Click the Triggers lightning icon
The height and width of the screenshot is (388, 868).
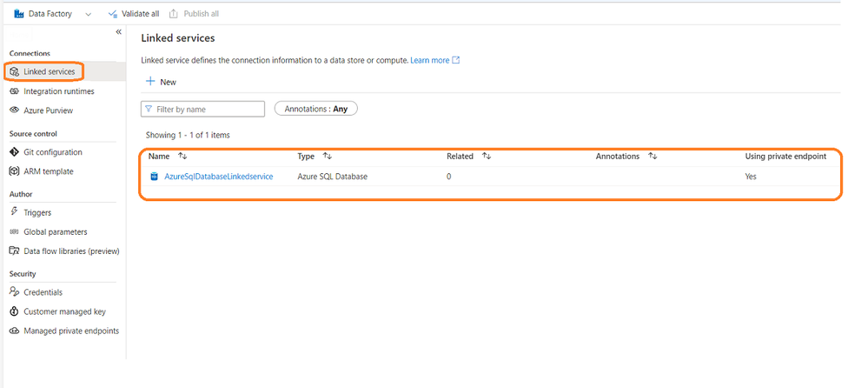15,211
